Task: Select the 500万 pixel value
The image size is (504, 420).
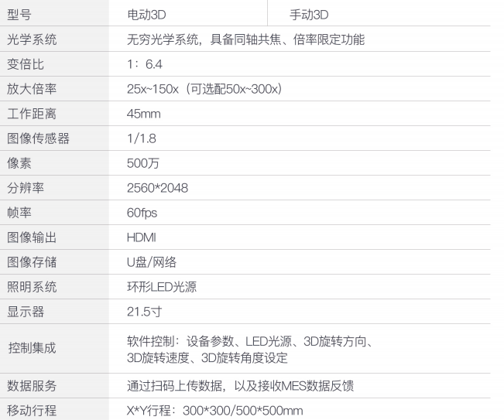Action: click(142, 163)
